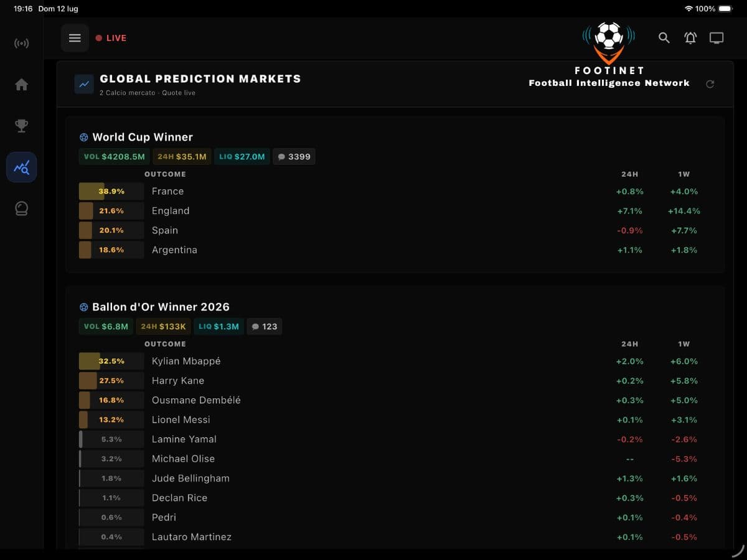Screen dimensions: 747x560
Task: Select the market analytics sidebar icon
Action: (x=22, y=167)
